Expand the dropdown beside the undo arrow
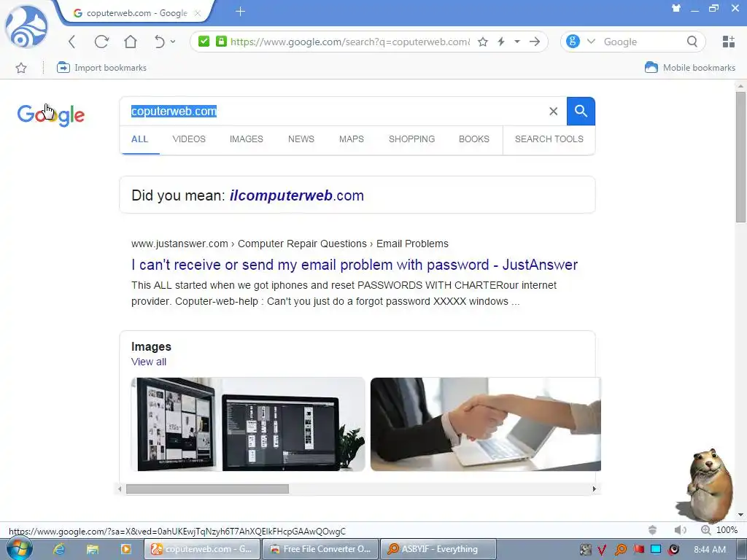Image resolution: width=747 pixels, height=560 pixels. click(173, 42)
